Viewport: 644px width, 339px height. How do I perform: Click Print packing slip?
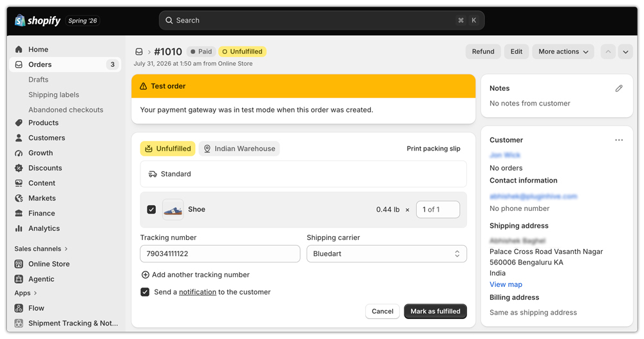point(433,149)
